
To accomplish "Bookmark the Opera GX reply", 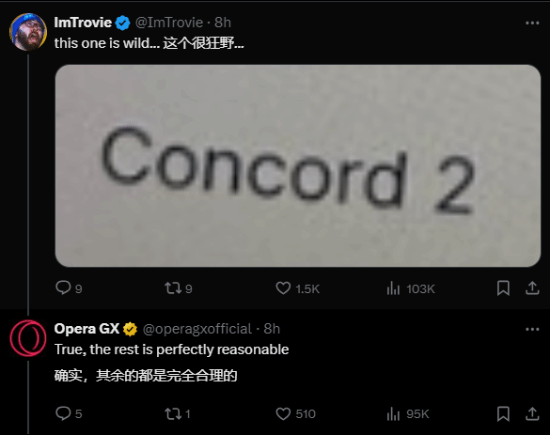I will [x=503, y=414].
